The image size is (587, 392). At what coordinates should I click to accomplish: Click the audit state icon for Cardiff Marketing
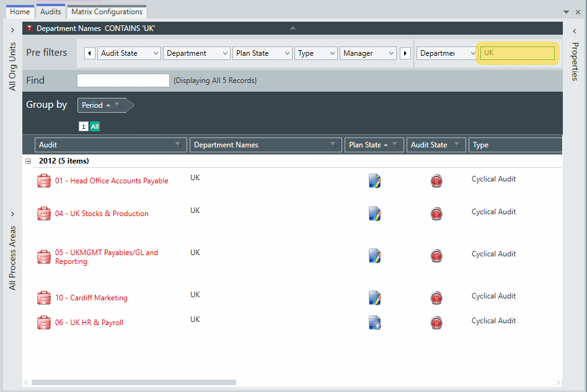pos(436,298)
